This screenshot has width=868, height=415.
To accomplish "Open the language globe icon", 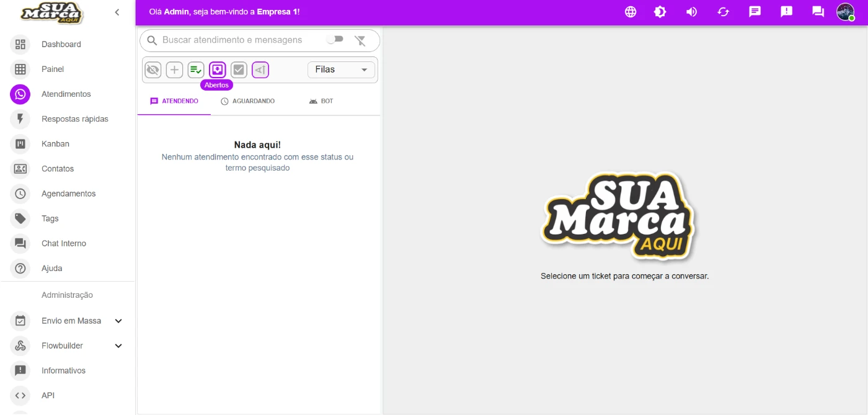I will (631, 12).
